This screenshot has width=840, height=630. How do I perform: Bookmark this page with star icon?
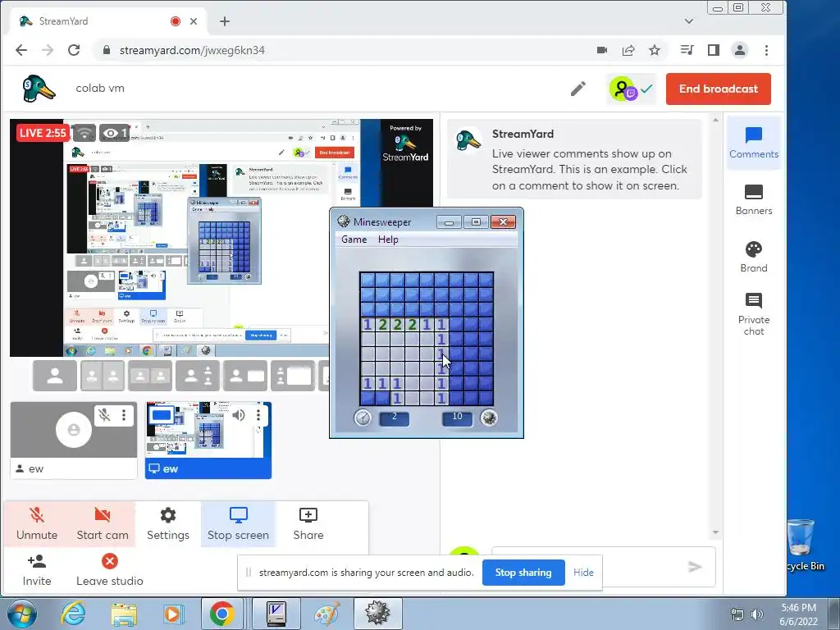coord(654,50)
